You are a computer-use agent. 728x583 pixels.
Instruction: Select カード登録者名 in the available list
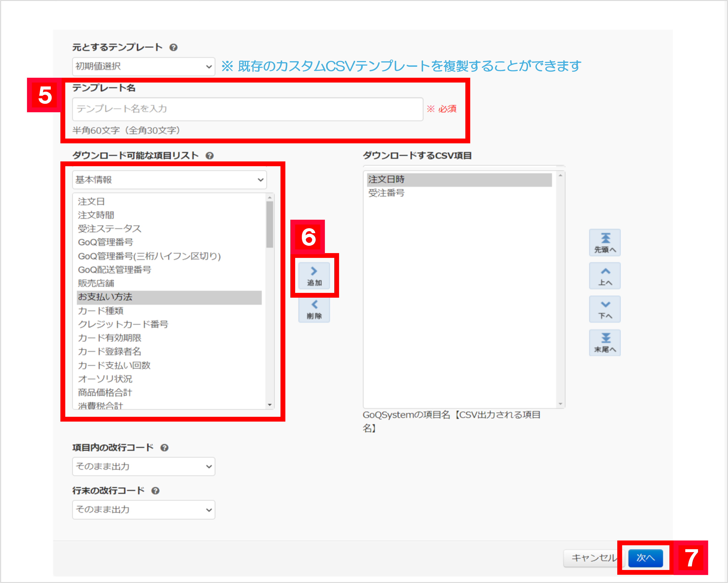[169, 352]
